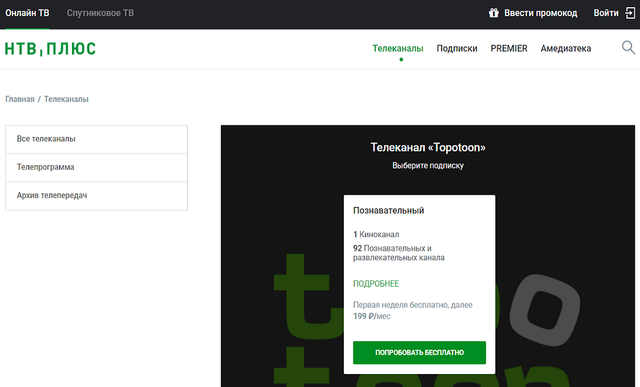
Task: Click the Ввести промокод link
Action: tap(540, 13)
